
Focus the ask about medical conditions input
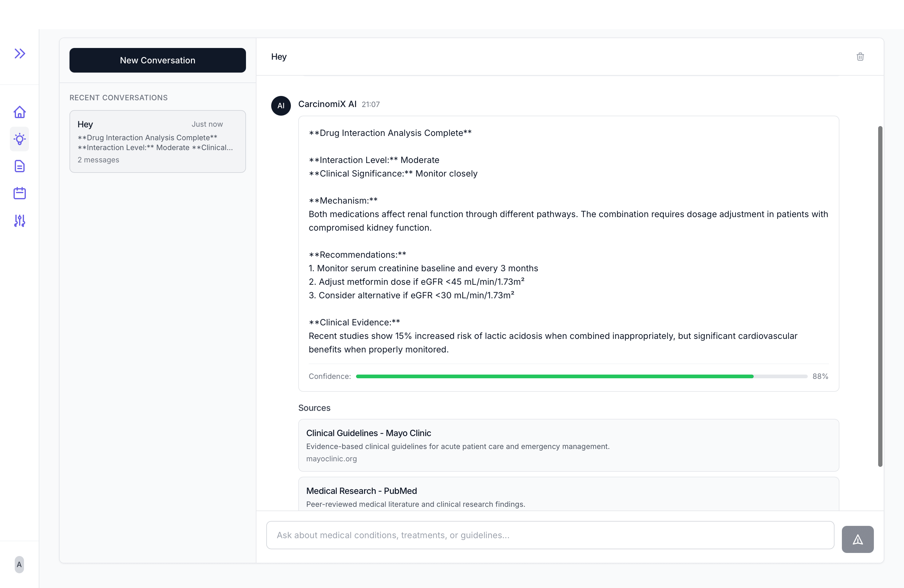pos(549,535)
